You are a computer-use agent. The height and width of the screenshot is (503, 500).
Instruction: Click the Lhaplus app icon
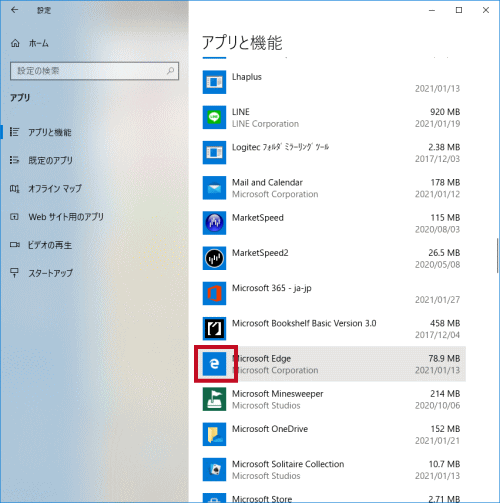click(x=214, y=82)
